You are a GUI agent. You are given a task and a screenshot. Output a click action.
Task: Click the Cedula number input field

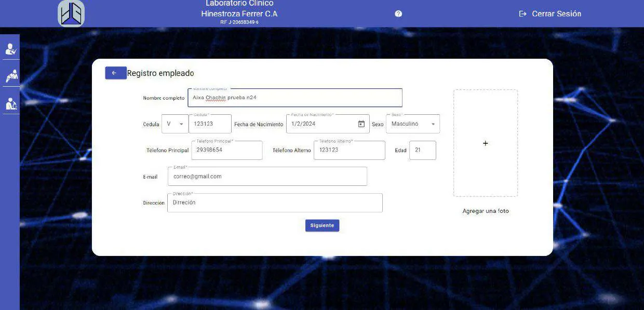click(210, 124)
